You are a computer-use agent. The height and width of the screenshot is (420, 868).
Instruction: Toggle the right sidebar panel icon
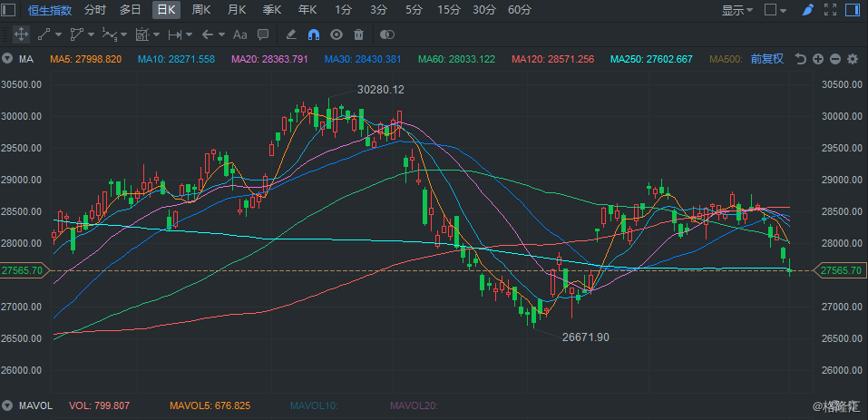tap(852, 9)
